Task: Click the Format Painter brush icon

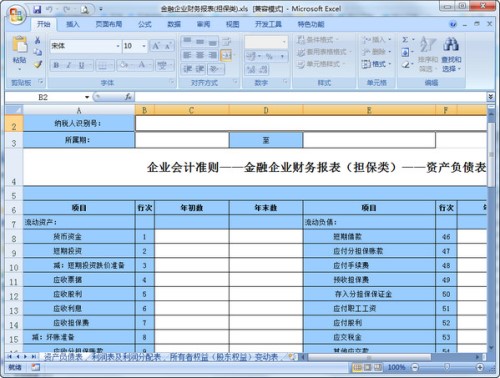Action: pyautogui.click(x=38, y=64)
